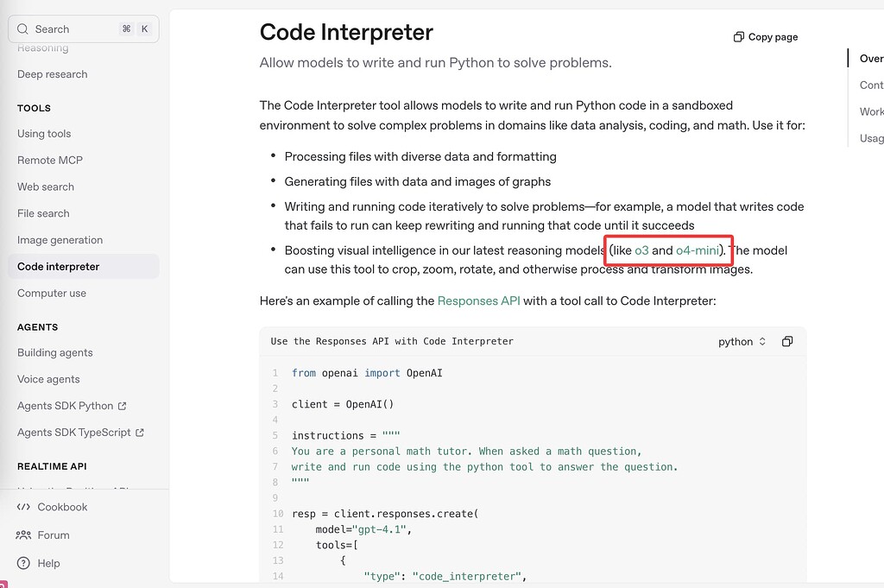Click code title 'Use the Responses API with Code Interpreter'
The width and height of the screenshot is (884, 588).
click(392, 342)
